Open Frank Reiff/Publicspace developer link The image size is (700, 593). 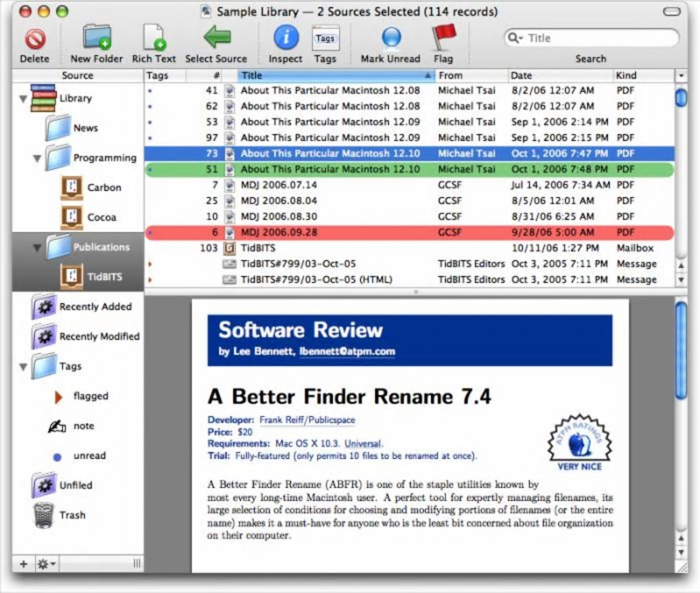[307, 420]
